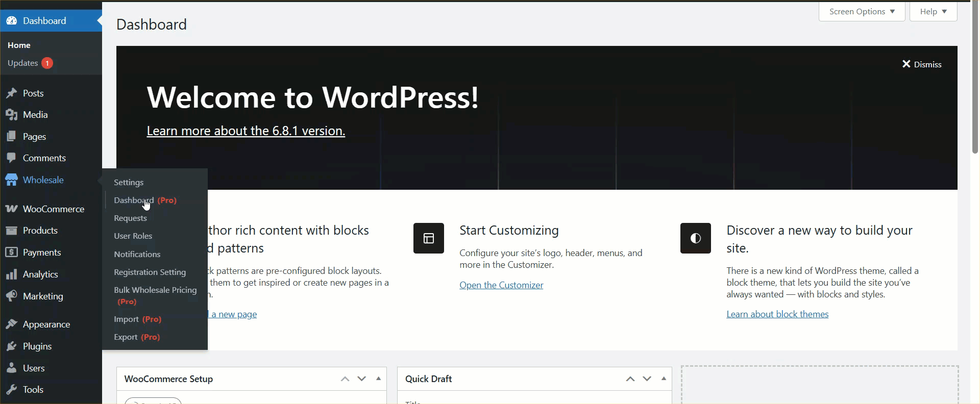This screenshot has width=980, height=404.
Task: Move WooCommerce Setup widget up
Action: pyautogui.click(x=345, y=379)
